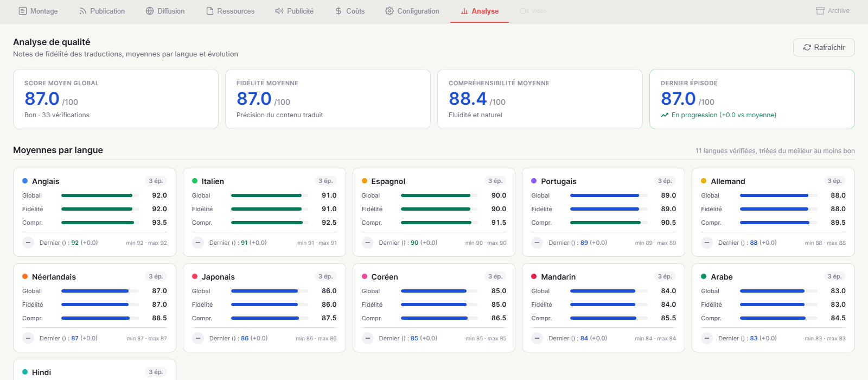Click the minus trend icon in Japonais card
Image resolution: width=868 pixels, height=380 pixels.
pos(198,338)
